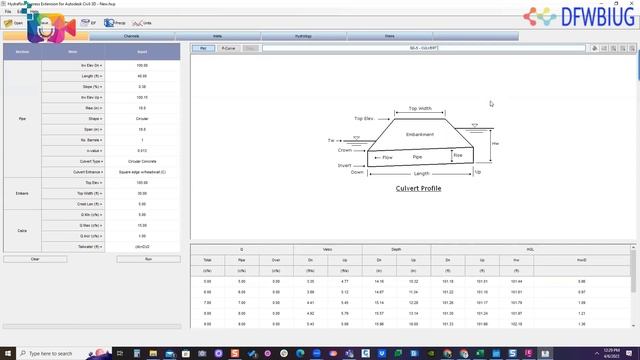This screenshot has width=640, height=360.
Task: Open the File menu
Action: [8, 11]
